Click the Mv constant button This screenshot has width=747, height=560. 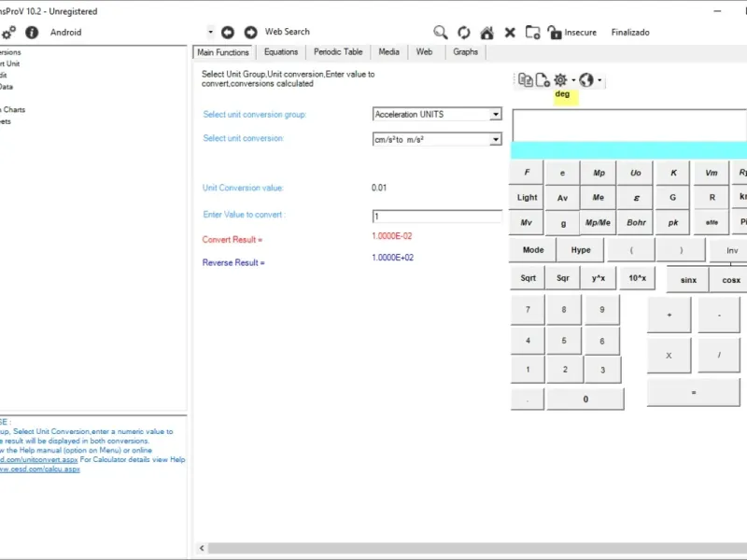click(x=526, y=222)
